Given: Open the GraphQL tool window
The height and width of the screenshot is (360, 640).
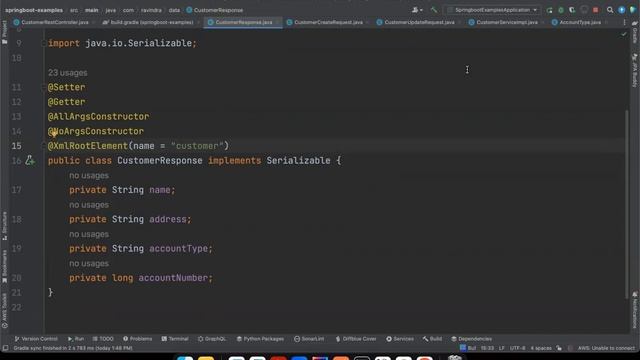Looking at the screenshot, I should pyautogui.click(x=212, y=339).
